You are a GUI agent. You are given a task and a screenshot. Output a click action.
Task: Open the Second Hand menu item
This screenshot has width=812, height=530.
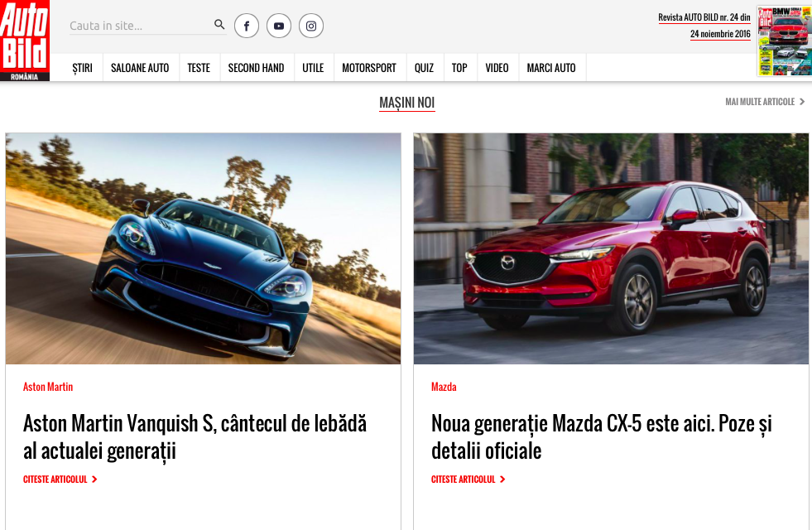pyautogui.click(x=257, y=68)
